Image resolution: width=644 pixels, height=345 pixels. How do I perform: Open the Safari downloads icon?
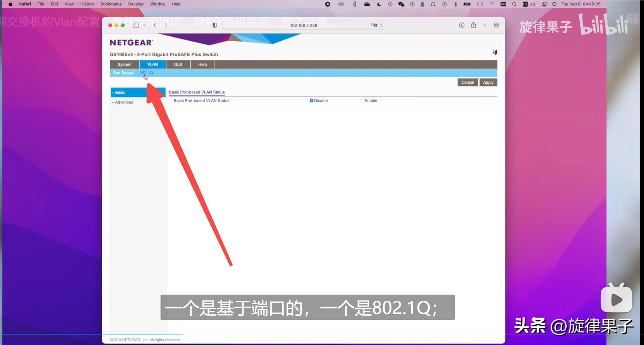(461, 25)
